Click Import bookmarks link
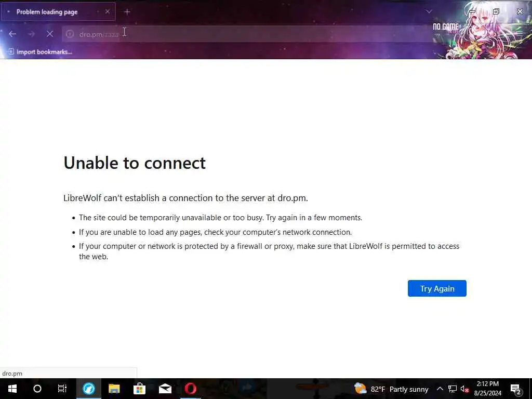This screenshot has height=399, width=532. tap(41, 52)
